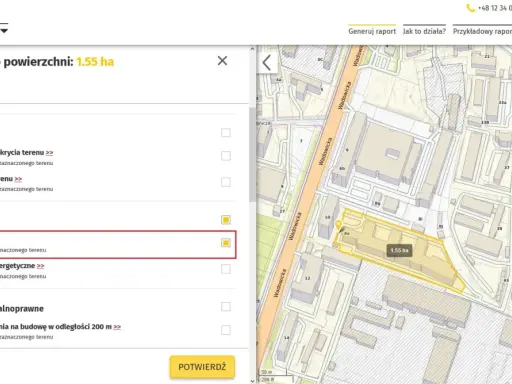Open >> link after 'odległości 200 m'
The height and width of the screenshot is (384, 512).
click(x=117, y=327)
